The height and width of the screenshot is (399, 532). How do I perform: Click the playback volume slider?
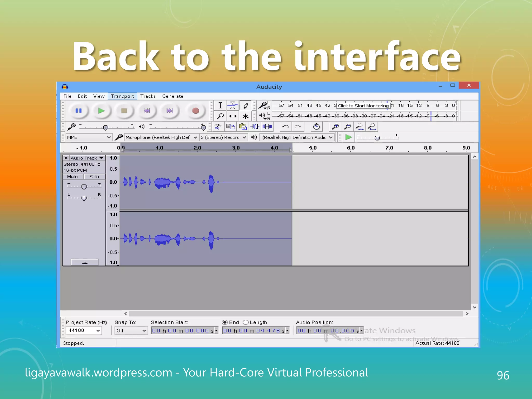(x=178, y=127)
